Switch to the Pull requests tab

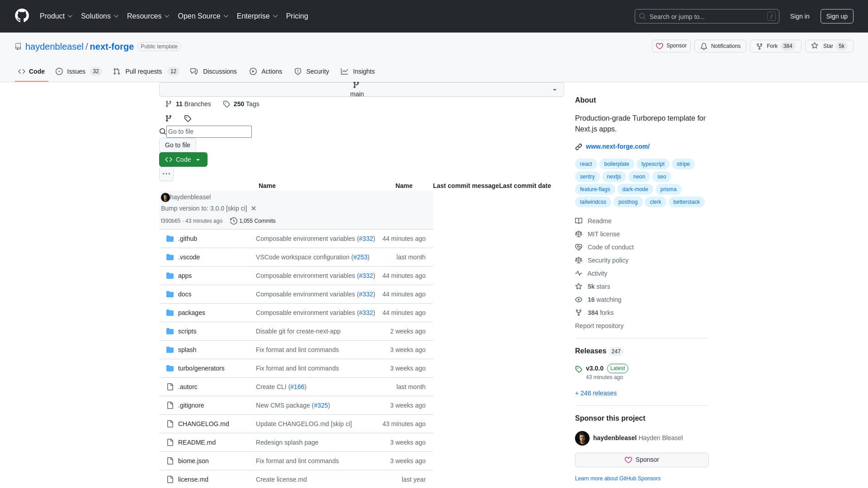tap(146, 71)
